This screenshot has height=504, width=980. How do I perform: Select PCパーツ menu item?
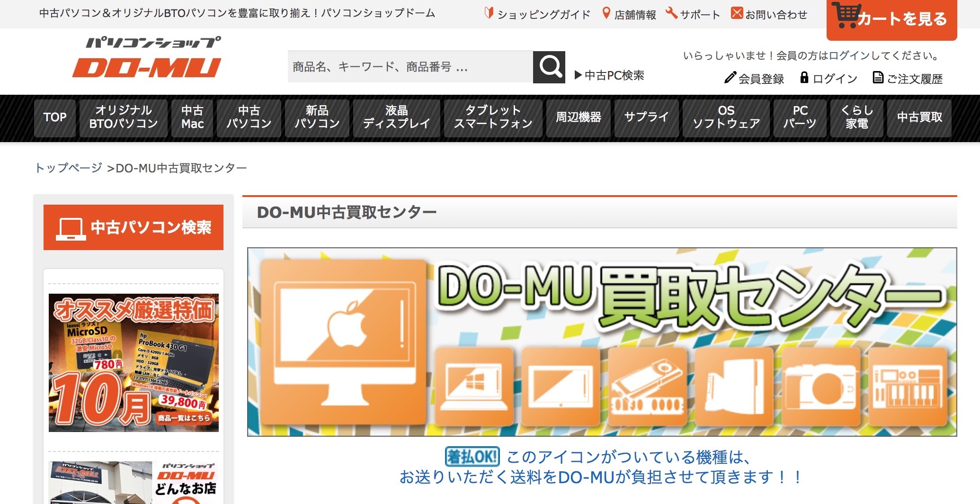[800, 117]
